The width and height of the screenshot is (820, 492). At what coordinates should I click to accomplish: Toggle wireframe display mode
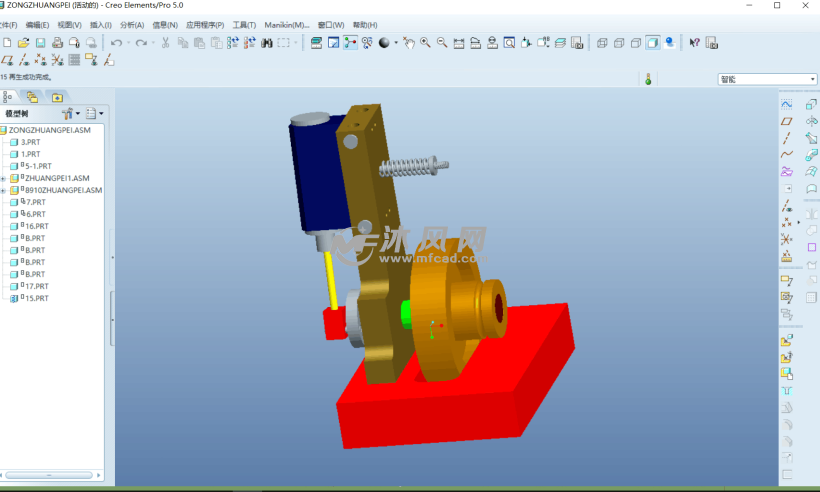point(602,43)
